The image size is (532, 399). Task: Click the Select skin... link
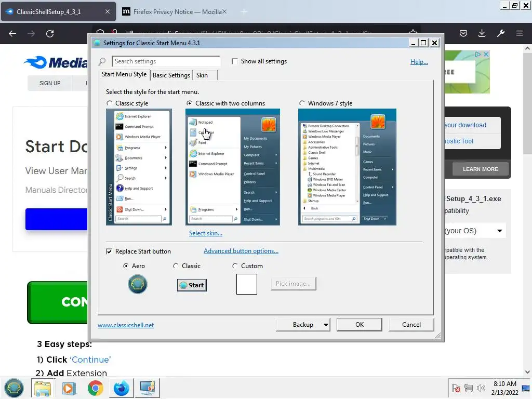click(206, 233)
